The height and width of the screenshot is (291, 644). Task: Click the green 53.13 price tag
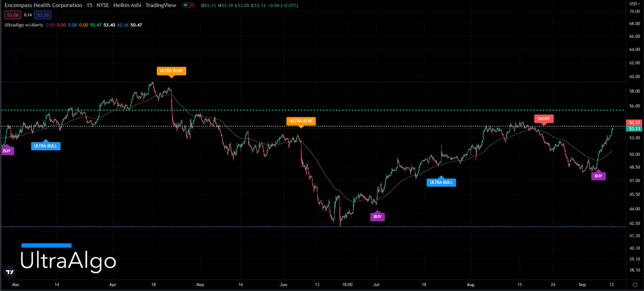coord(634,129)
